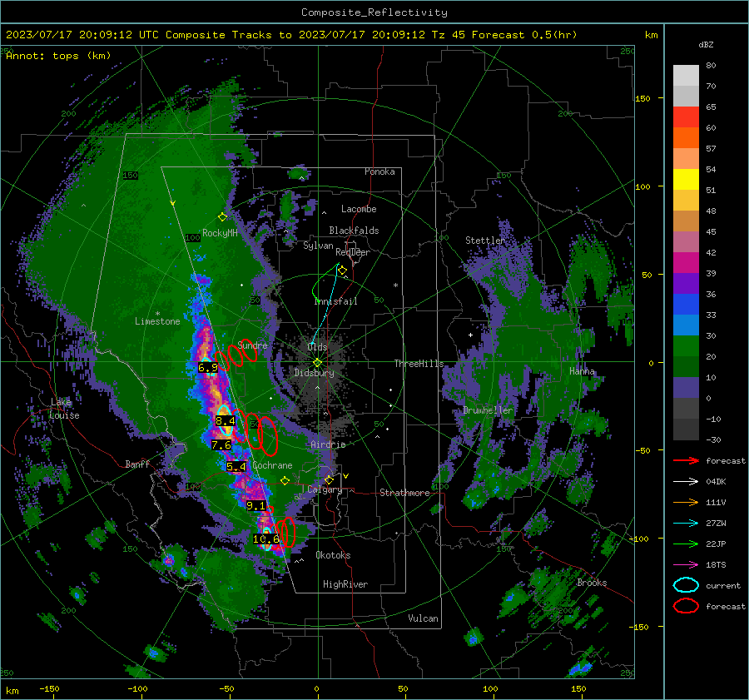
Task: Click the Lake Louise label
Action: click(x=64, y=409)
